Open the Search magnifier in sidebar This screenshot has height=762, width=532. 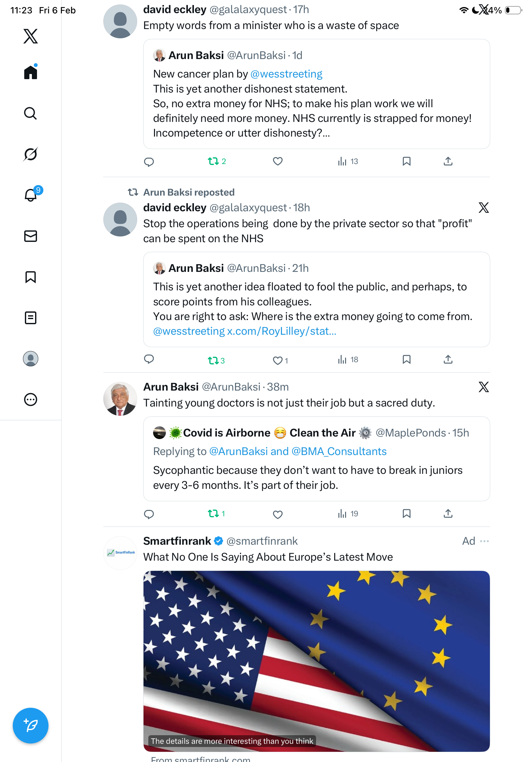(31, 113)
